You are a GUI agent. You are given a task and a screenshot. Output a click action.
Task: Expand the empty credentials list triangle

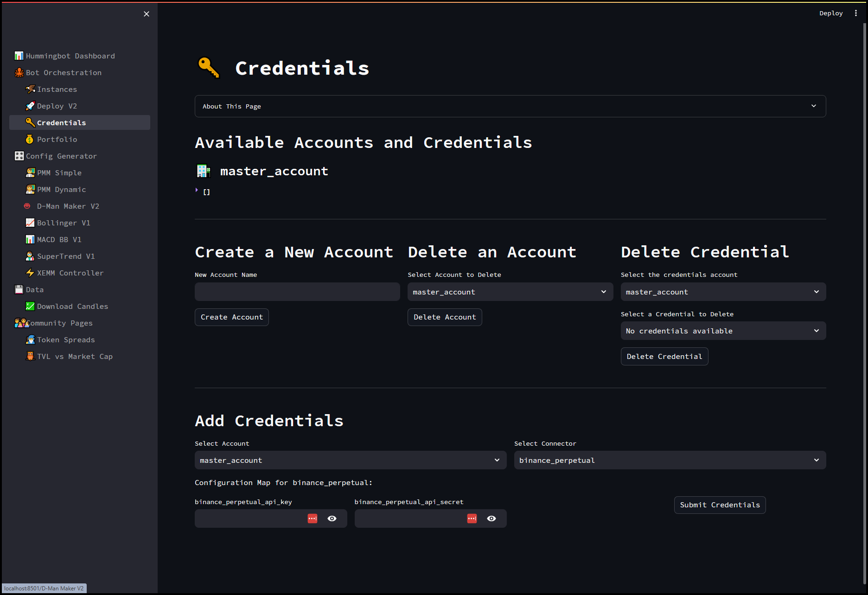(x=197, y=190)
